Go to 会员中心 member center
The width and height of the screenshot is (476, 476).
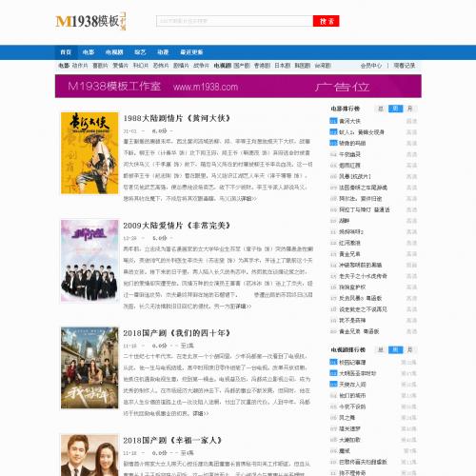[x=371, y=66]
